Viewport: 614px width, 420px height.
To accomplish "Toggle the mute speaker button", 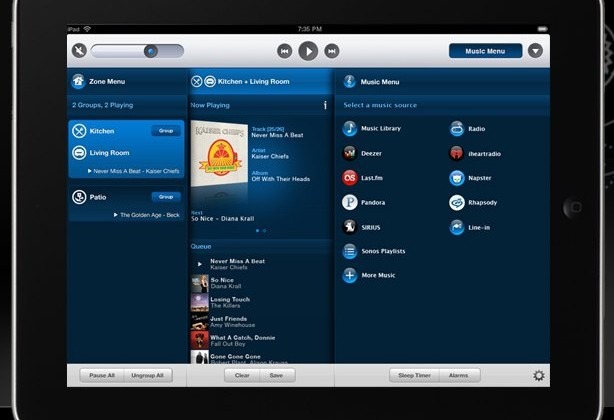I will click(x=79, y=50).
